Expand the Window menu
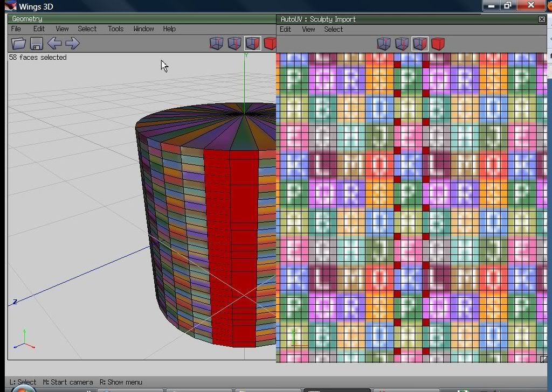Image resolution: width=552 pixels, height=392 pixels. pos(143,29)
